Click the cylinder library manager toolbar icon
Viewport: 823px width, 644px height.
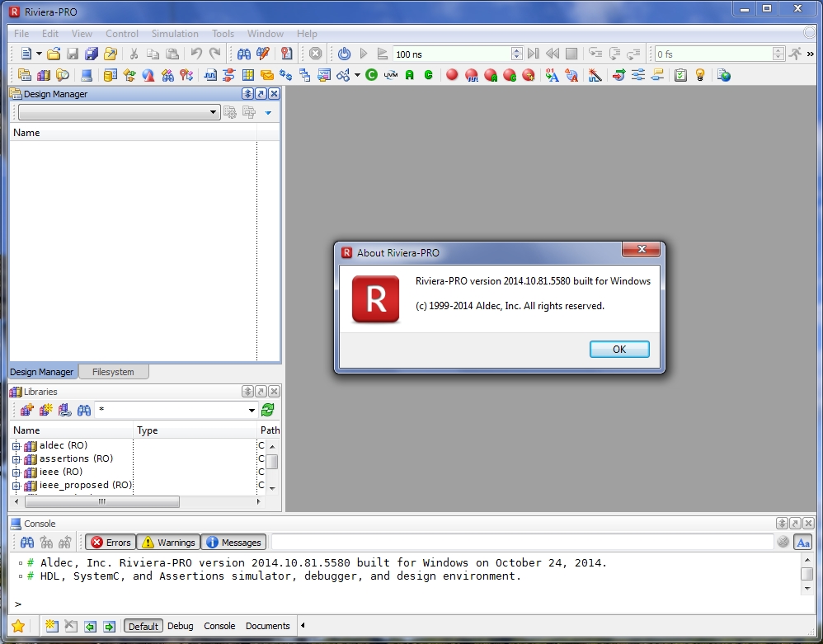tap(110, 75)
